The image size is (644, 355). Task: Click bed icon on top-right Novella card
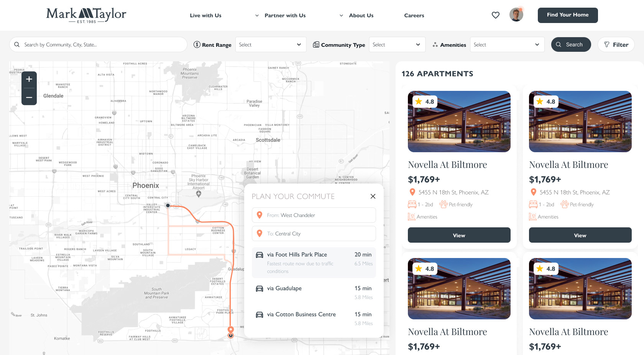(x=533, y=204)
